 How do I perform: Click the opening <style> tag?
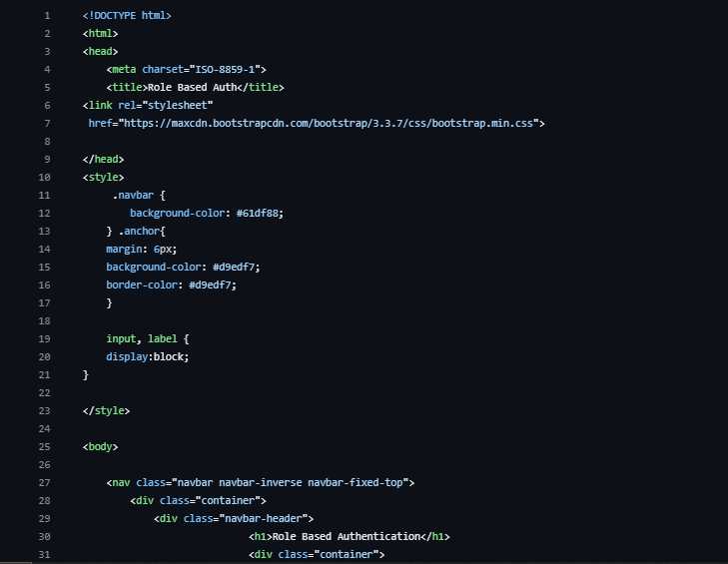coord(103,178)
